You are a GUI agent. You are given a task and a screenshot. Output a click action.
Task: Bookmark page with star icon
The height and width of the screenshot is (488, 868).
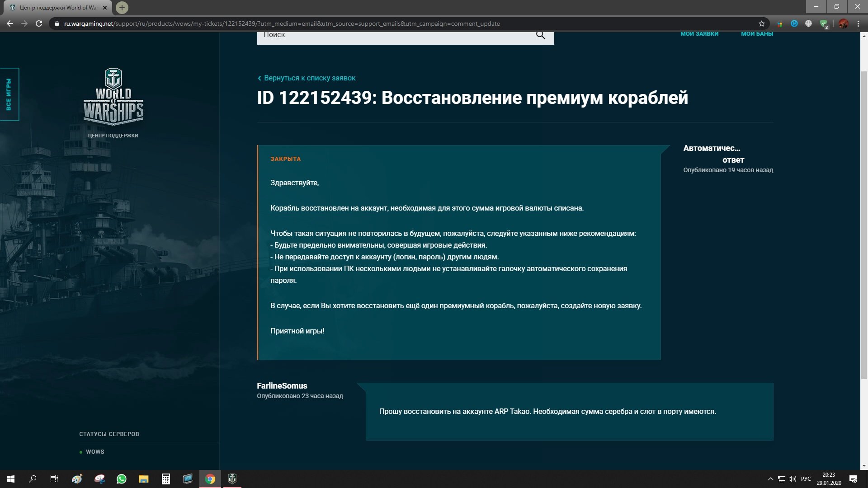[x=762, y=23]
